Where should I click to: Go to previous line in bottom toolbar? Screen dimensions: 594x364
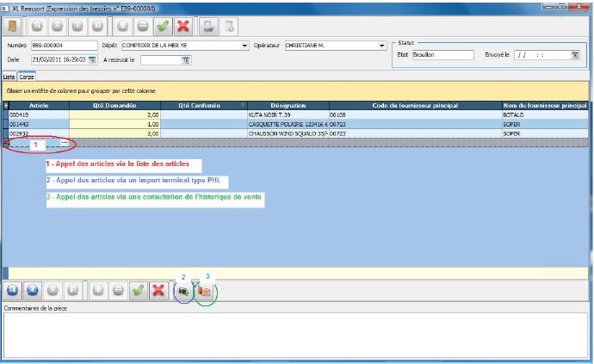(34, 291)
